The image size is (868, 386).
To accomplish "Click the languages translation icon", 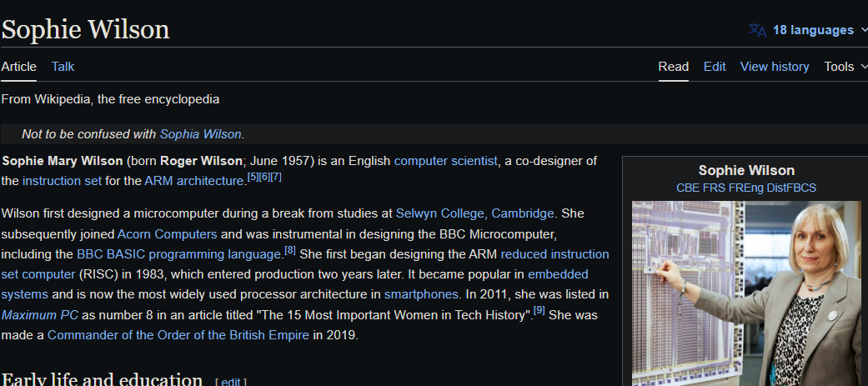I will point(757,30).
